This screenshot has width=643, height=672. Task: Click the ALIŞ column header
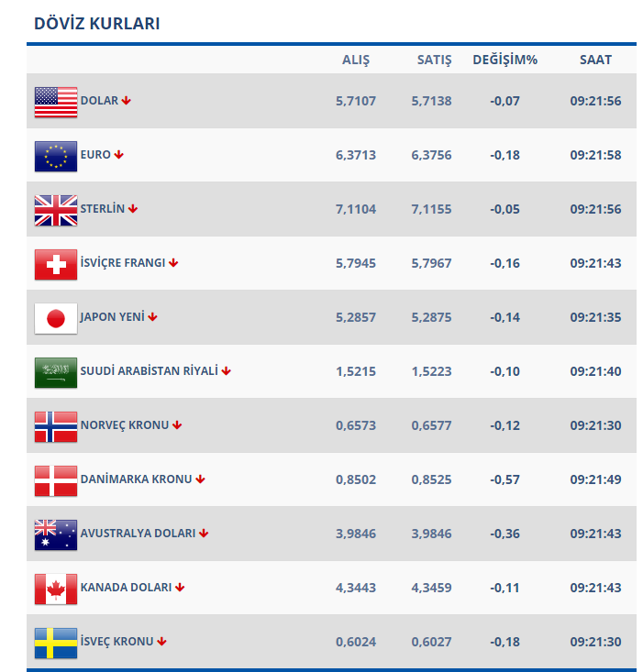(x=355, y=60)
